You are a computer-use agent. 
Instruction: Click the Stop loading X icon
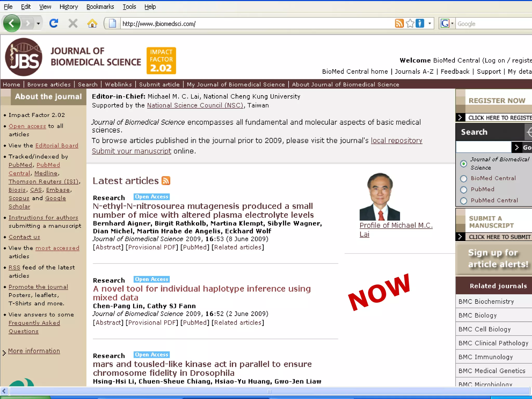[x=73, y=24]
